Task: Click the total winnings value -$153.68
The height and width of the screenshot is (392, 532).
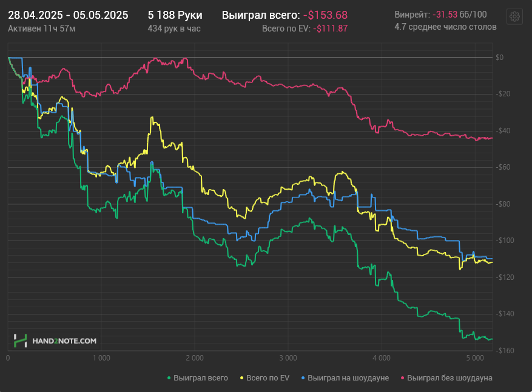Action: tap(325, 15)
